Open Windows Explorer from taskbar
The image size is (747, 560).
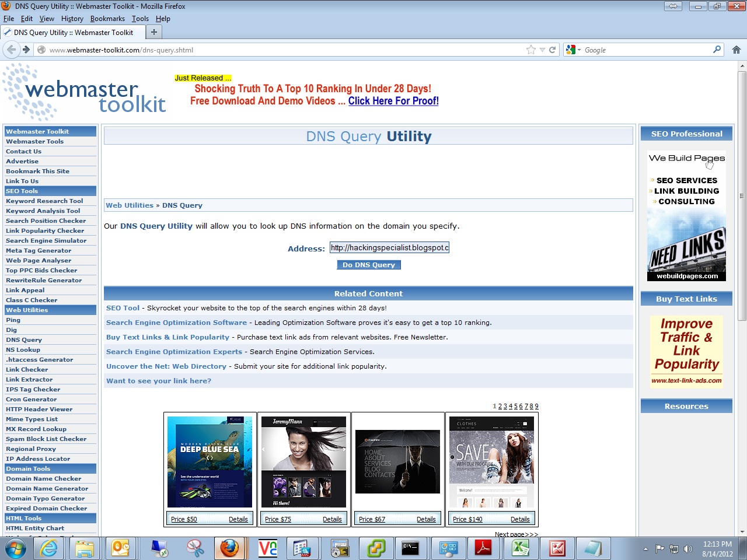pyautogui.click(x=85, y=548)
